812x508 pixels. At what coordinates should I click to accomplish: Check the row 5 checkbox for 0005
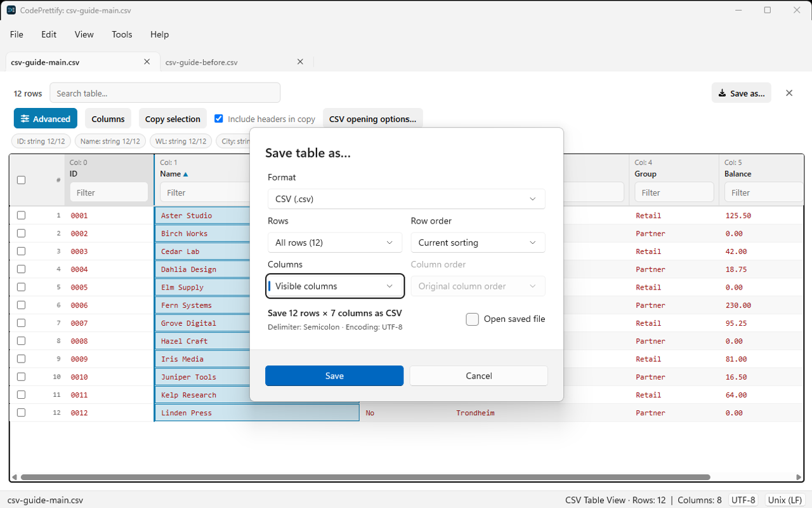tap(21, 287)
